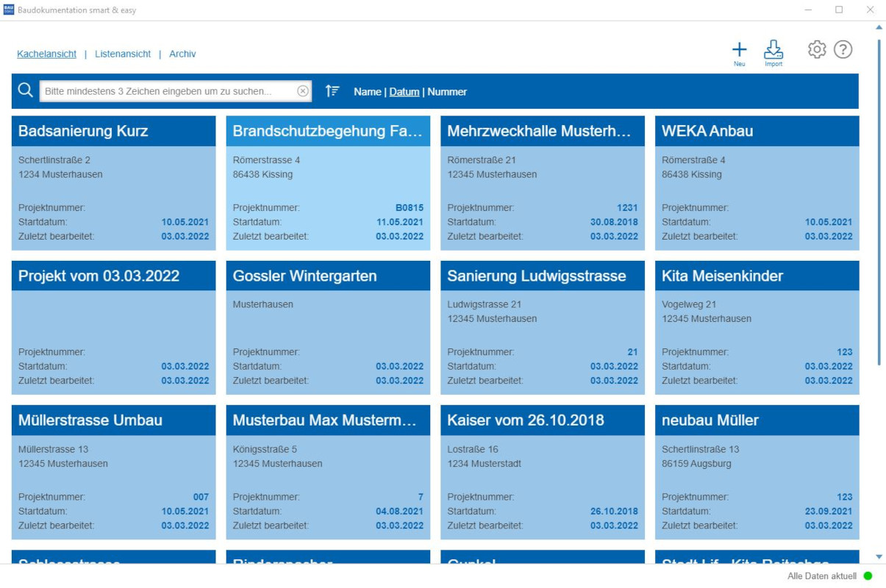886x588 pixels.
Task: Sort projects by Name
Action: point(367,92)
